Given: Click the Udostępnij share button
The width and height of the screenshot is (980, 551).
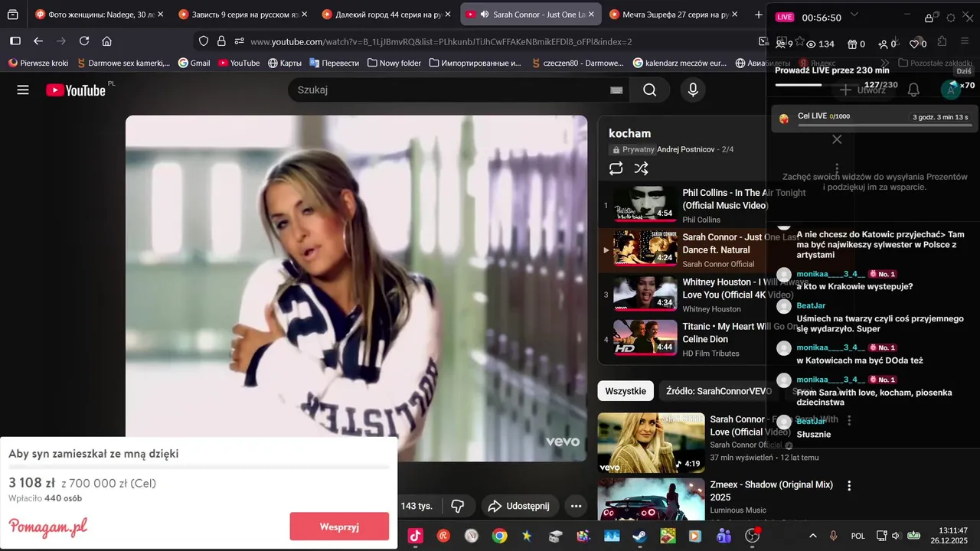Looking at the screenshot, I should click(x=520, y=506).
